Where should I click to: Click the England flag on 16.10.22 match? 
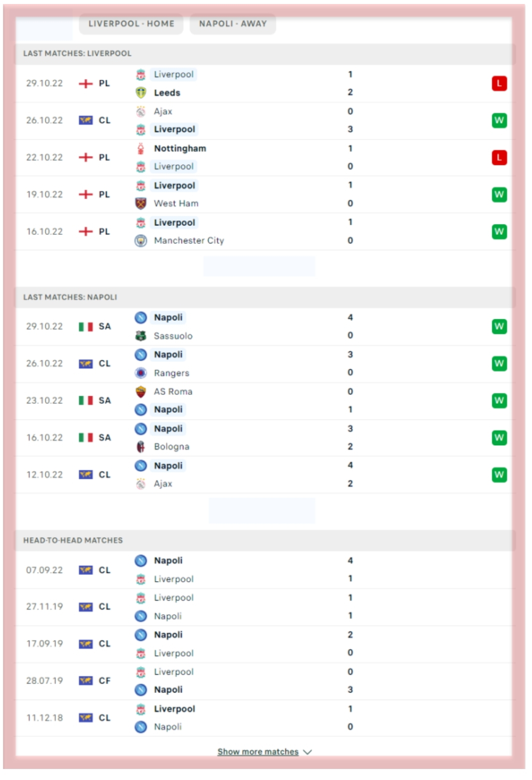tap(85, 232)
